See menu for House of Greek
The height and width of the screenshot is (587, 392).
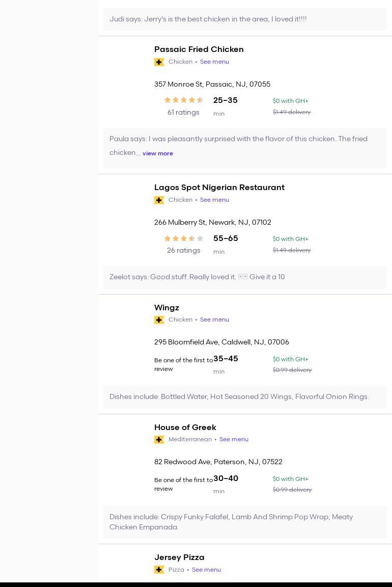tap(234, 439)
